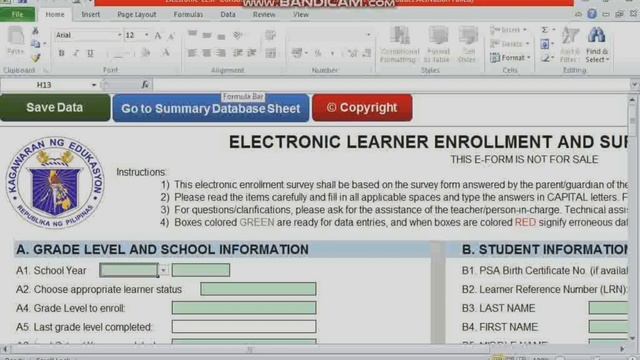The image size is (640, 360).
Task: Open the Insert dropdown in Cells group
Action: pyautogui.click(x=508, y=30)
